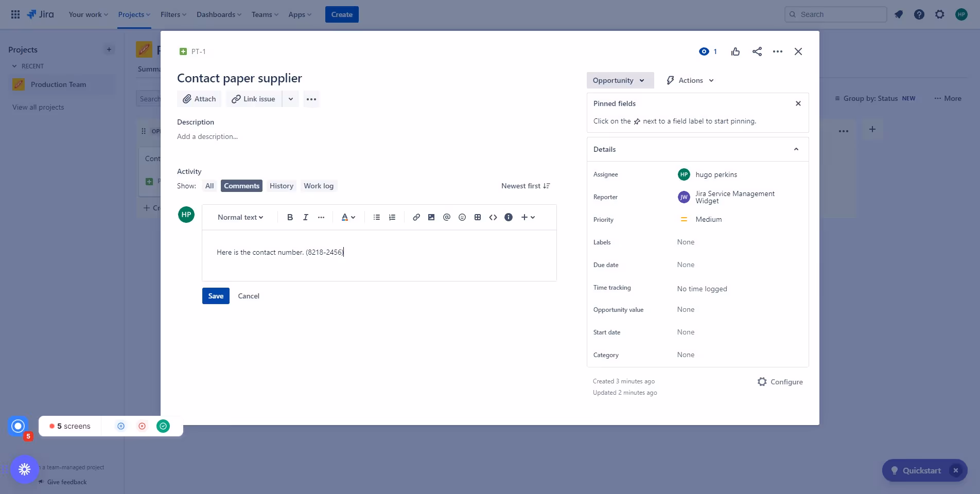Viewport: 980px width, 494px height.
Task: Open more text formatting ellipsis in editor
Action: click(x=321, y=217)
